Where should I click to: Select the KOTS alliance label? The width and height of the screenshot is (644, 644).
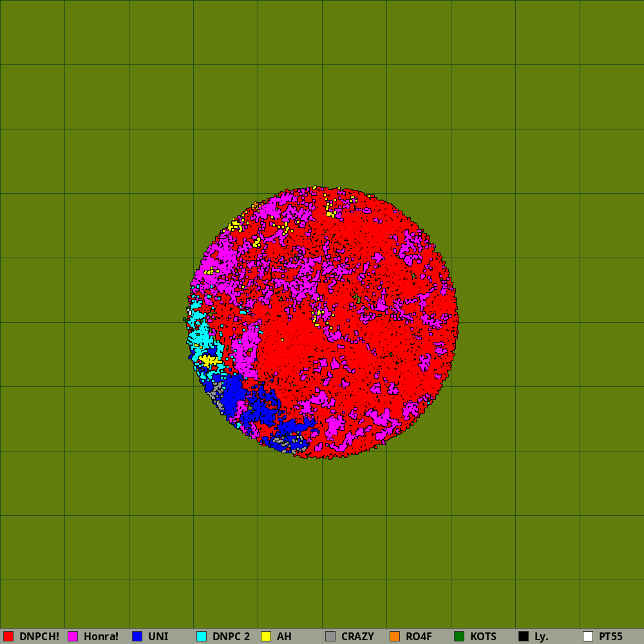coord(484,636)
